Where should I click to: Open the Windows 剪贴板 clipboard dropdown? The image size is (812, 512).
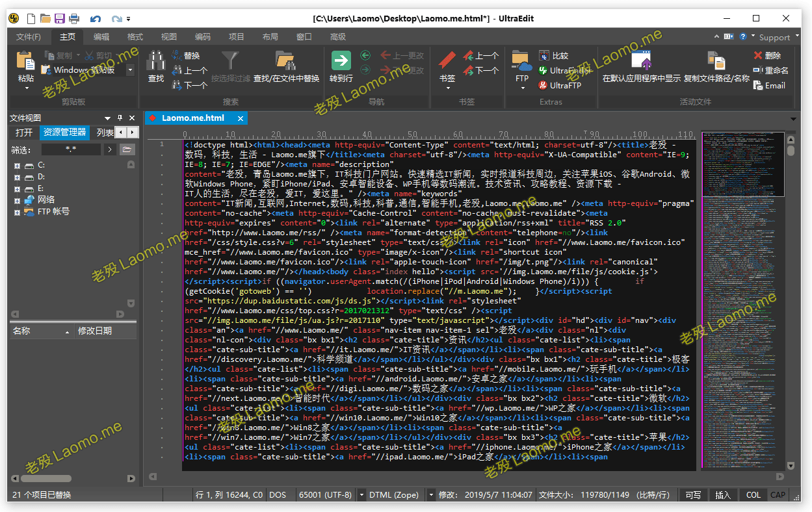130,70
